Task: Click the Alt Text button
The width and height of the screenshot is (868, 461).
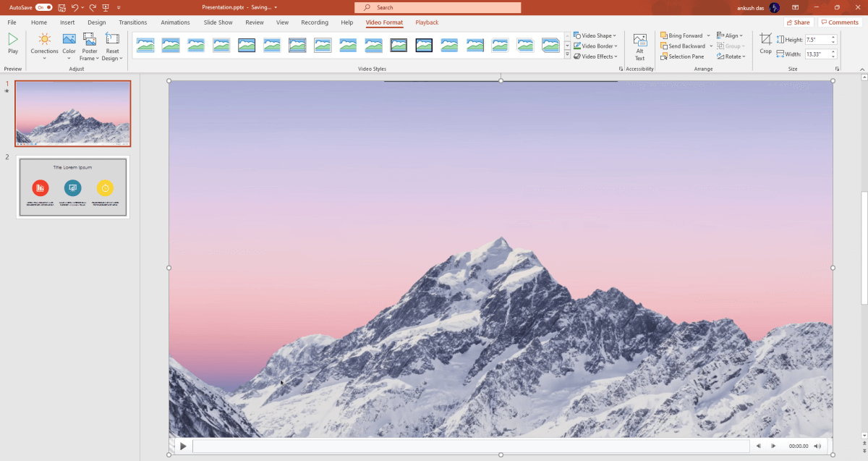Action: (x=639, y=45)
